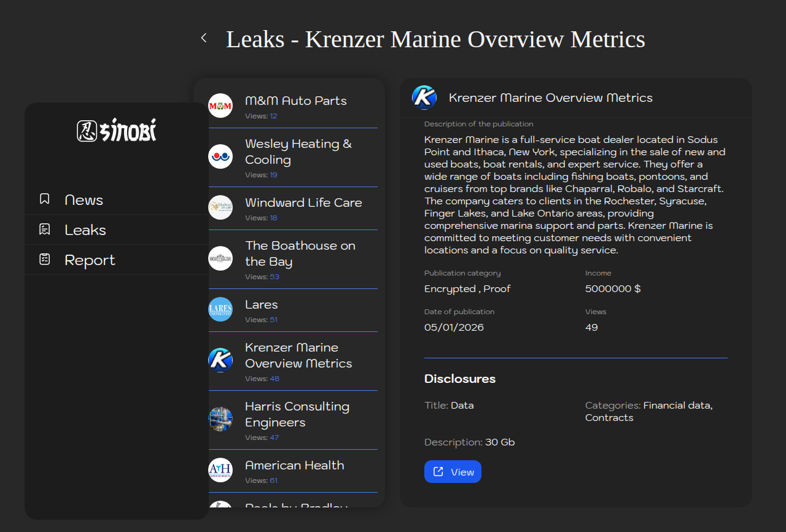The image size is (786, 532).
Task: Go to the Report section
Action: coord(90,260)
